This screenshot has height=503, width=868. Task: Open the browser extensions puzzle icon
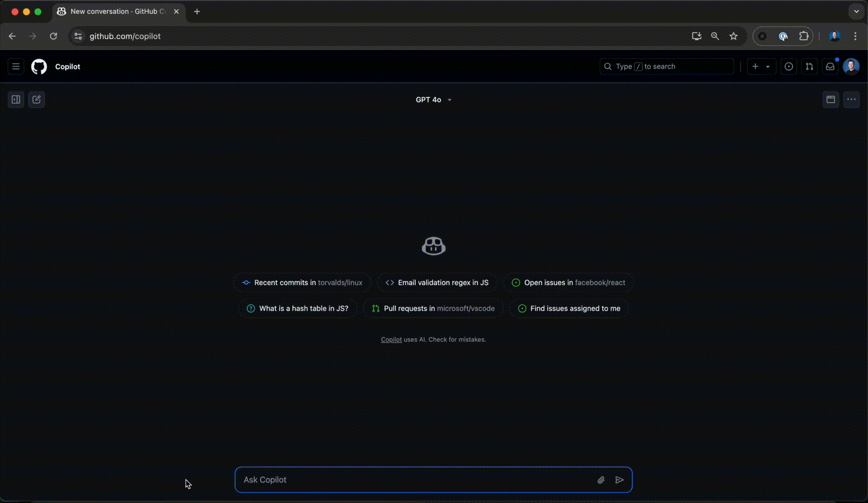coord(804,36)
